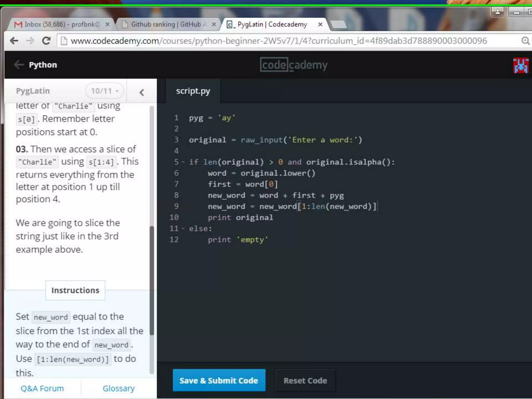
Task: Go back with the browser back arrow
Action: click(x=14, y=41)
